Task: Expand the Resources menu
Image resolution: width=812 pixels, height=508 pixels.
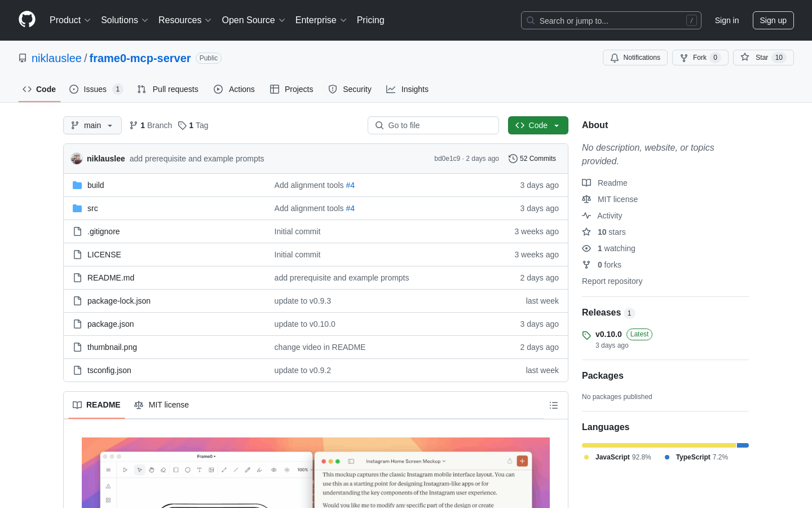Action: [184, 20]
